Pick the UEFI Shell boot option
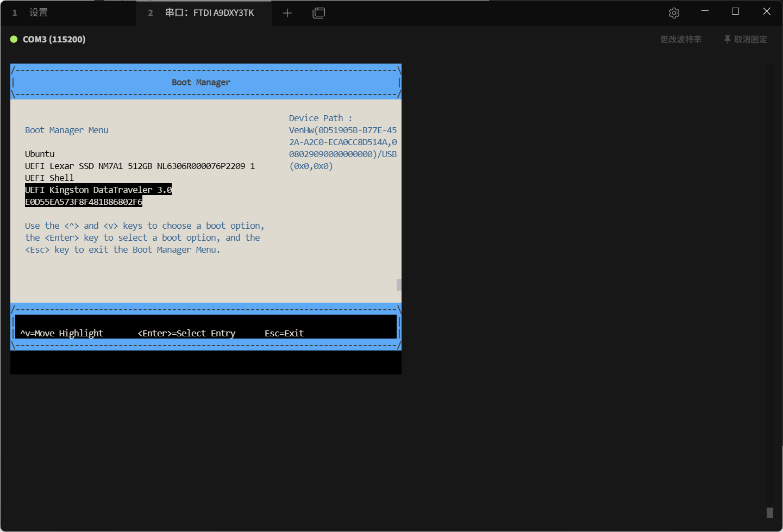The width and height of the screenshot is (783, 532). [49, 178]
